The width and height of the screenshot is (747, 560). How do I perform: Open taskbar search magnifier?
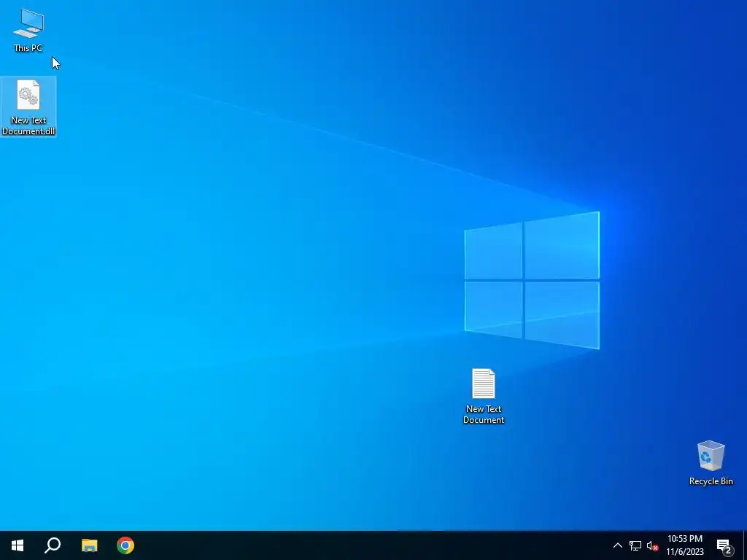(53, 545)
